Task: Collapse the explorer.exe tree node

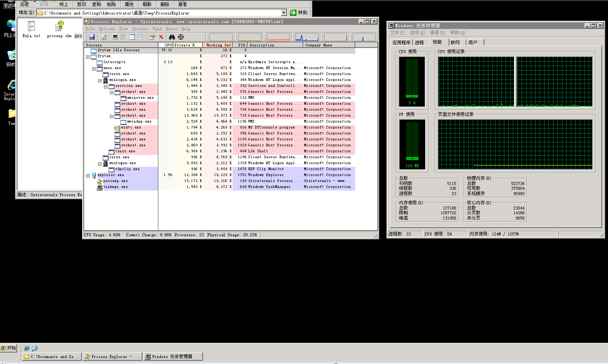Action: click(88, 176)
